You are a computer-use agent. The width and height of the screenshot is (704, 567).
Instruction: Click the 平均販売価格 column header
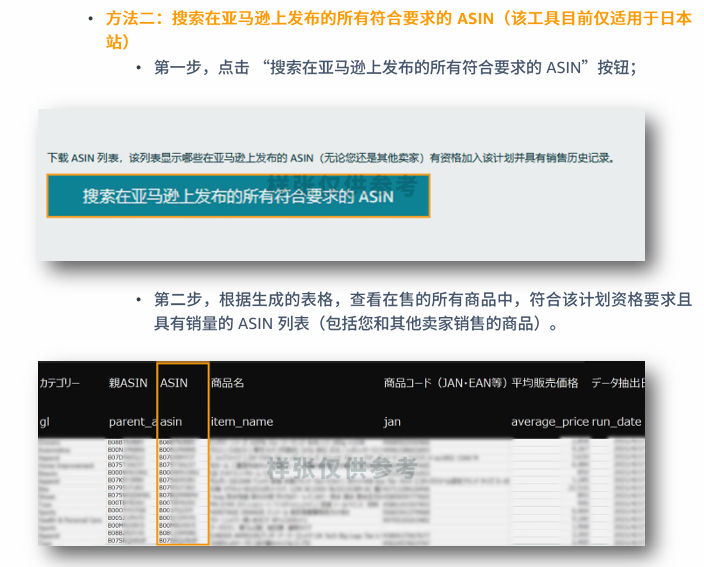(x=545, y=383)
